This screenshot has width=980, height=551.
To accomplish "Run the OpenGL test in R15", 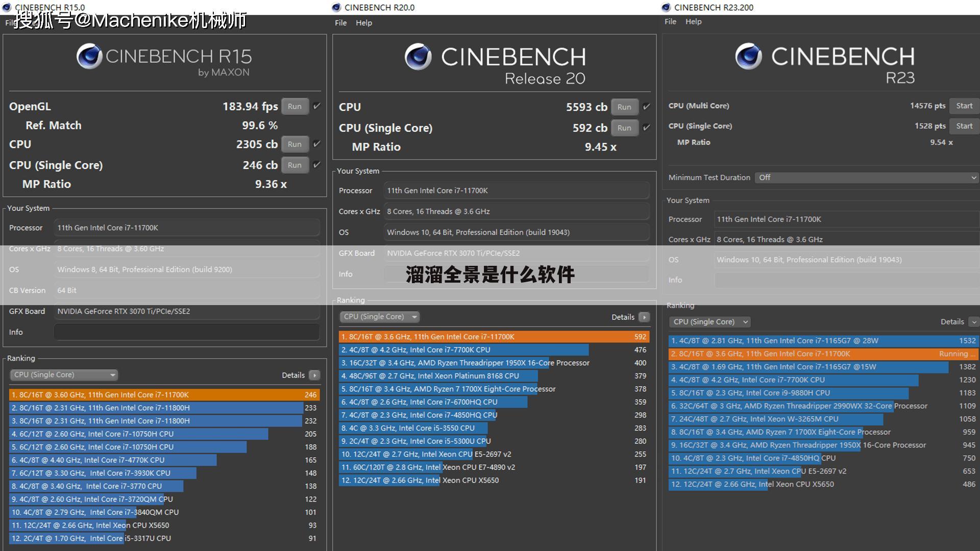I will click(295, 106).
